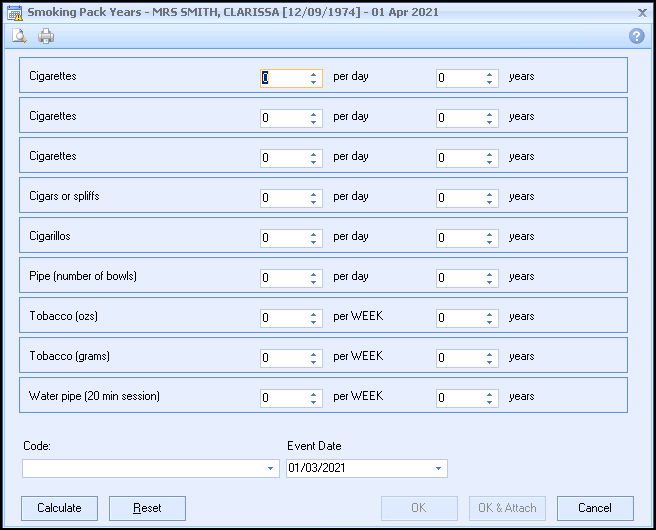
Task: Click the print preview magnifier icon
Action: tap(19, 36)
